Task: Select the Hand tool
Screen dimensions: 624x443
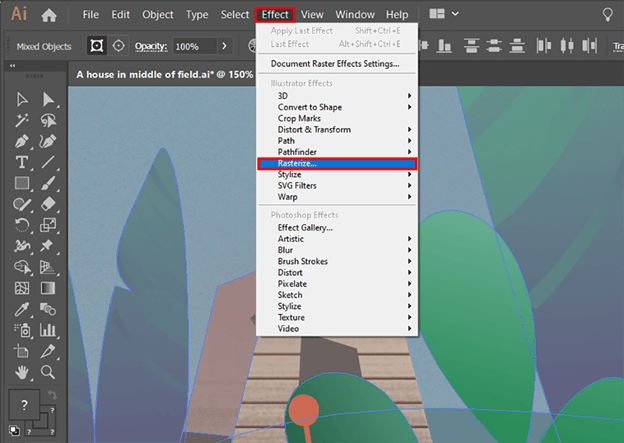Action: coord(21,372)
